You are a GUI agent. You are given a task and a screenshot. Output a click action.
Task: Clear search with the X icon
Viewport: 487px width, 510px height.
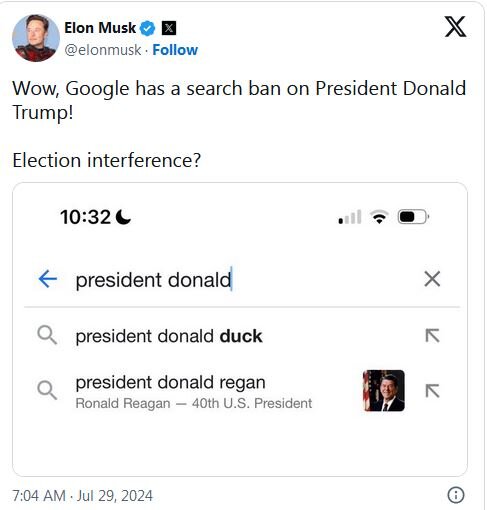[x=432, y=279]
